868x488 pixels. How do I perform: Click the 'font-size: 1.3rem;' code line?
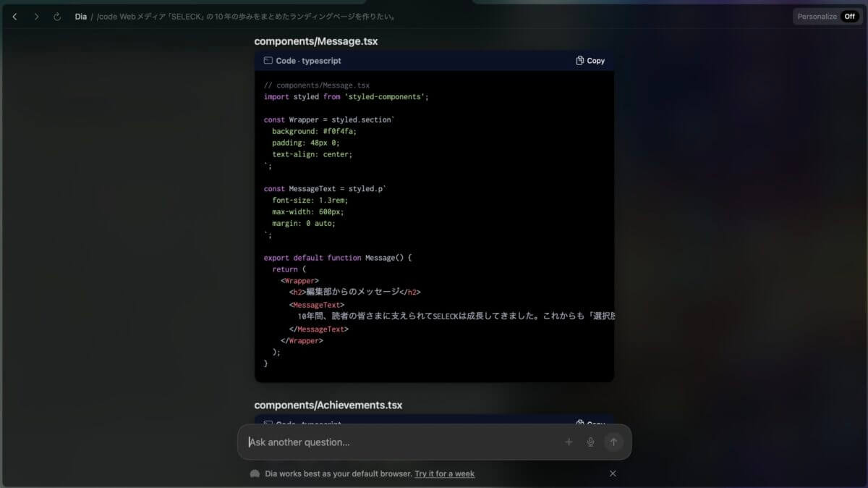click(x=310, y=200)
